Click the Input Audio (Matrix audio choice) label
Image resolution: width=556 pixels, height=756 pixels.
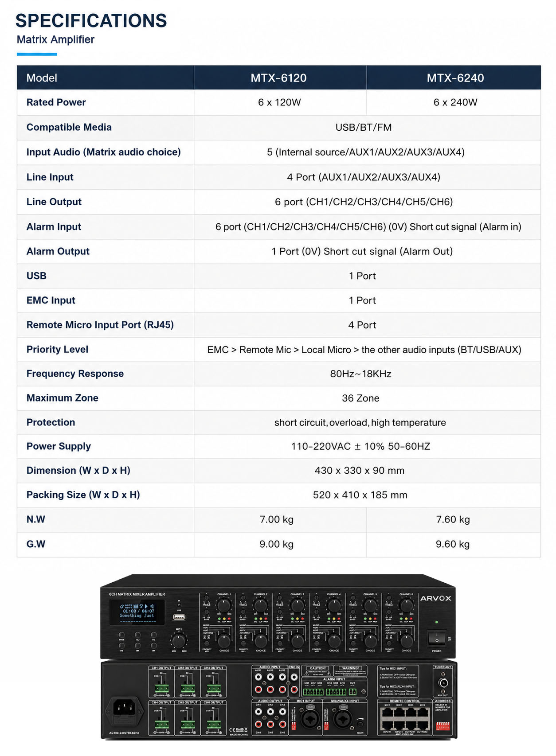point(103,152)
